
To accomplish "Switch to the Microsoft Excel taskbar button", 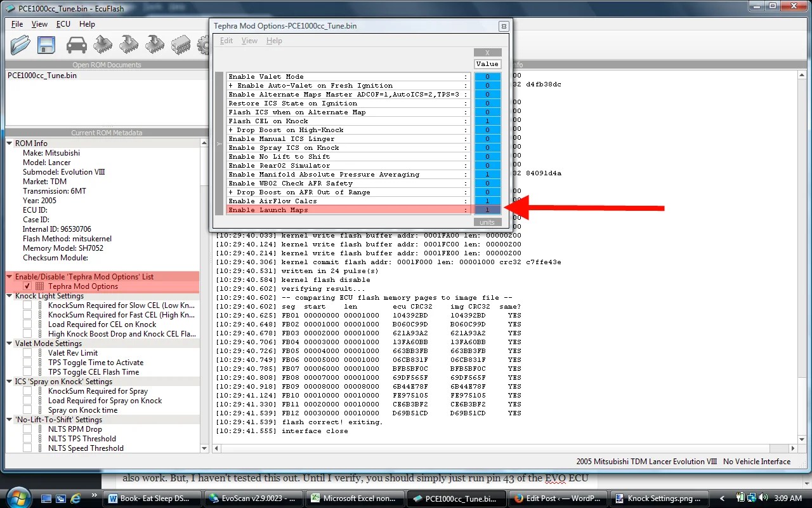I will click(x=356, y=498).
